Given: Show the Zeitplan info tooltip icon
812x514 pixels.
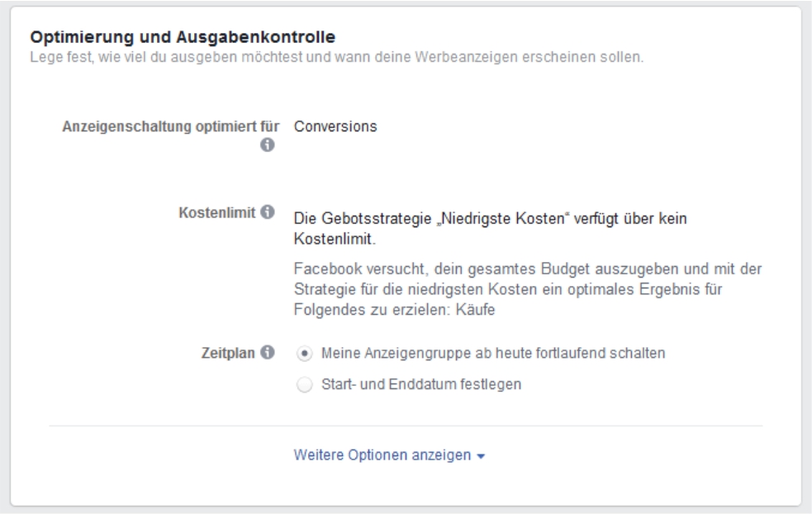Looking at the screenshot, I should pyautogui.click(x=267, y=352).
